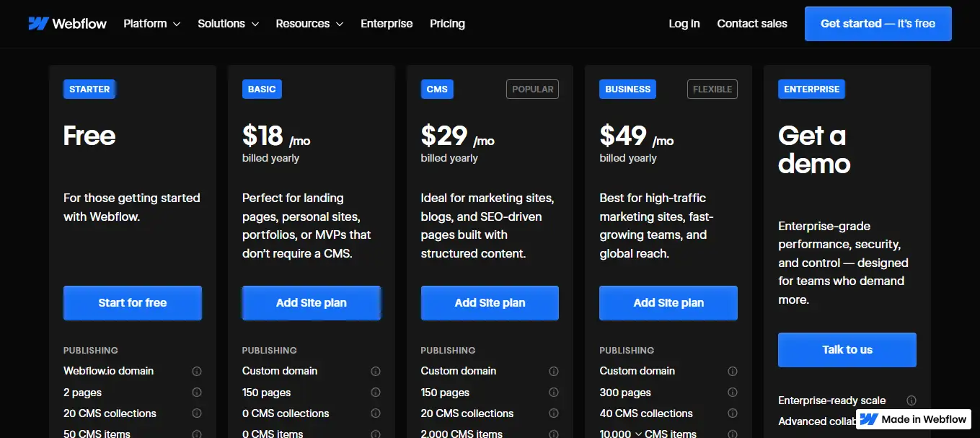Show info for Basic plan Custom domain
Viewport: 980px width, 438px height.
[x=376, y=371]
